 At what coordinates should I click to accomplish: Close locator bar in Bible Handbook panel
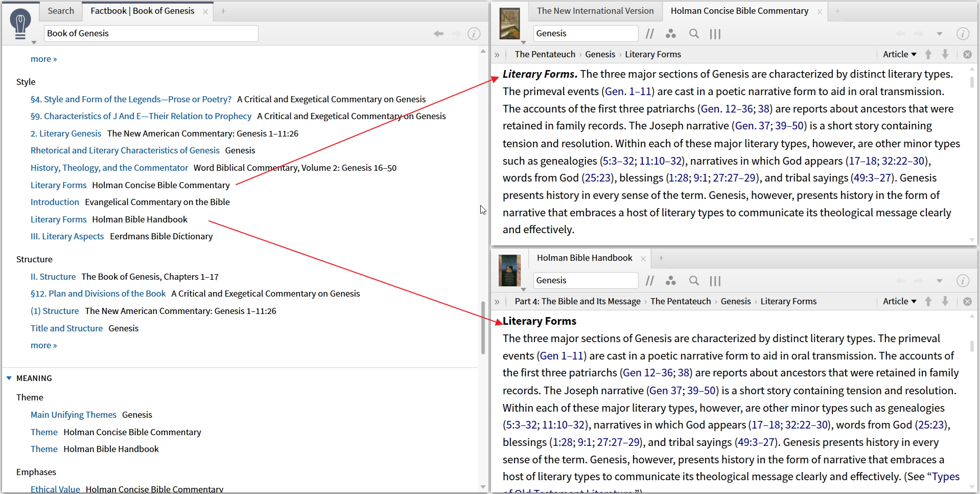(968, 302)
